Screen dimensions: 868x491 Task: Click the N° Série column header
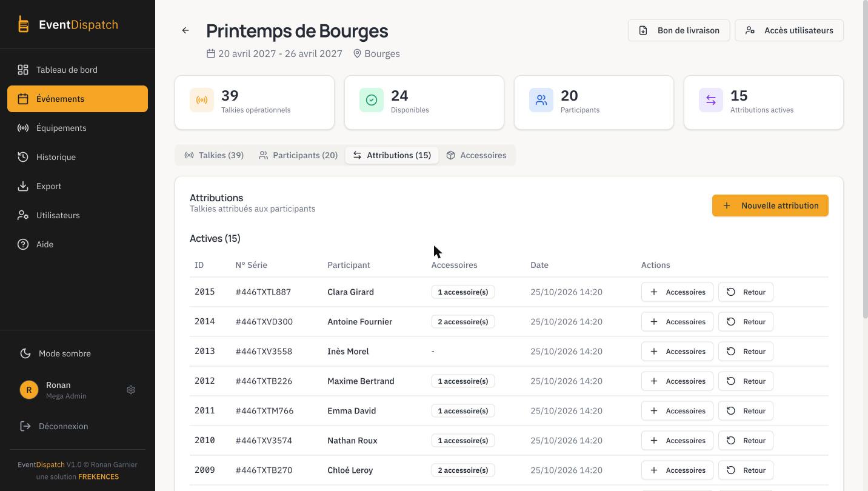click(x=252, y=265)
